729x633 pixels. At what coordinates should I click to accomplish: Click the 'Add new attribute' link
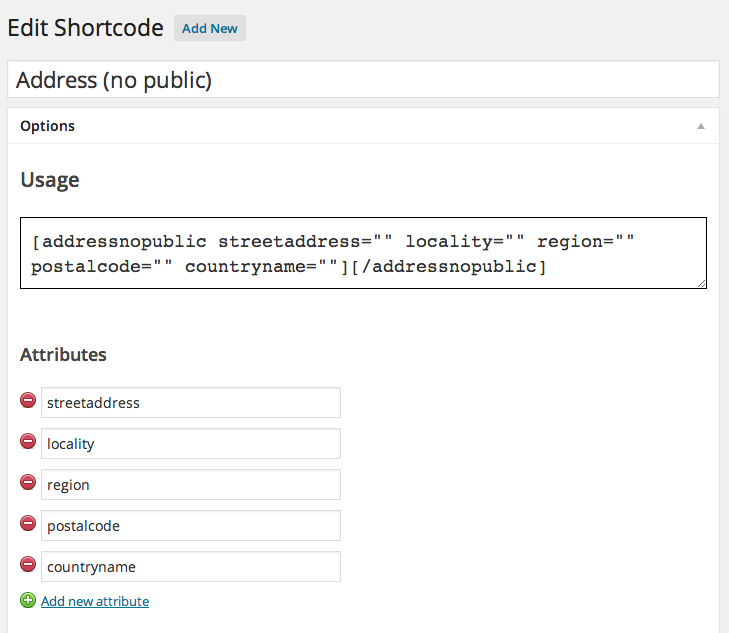(x=95, y=601)
